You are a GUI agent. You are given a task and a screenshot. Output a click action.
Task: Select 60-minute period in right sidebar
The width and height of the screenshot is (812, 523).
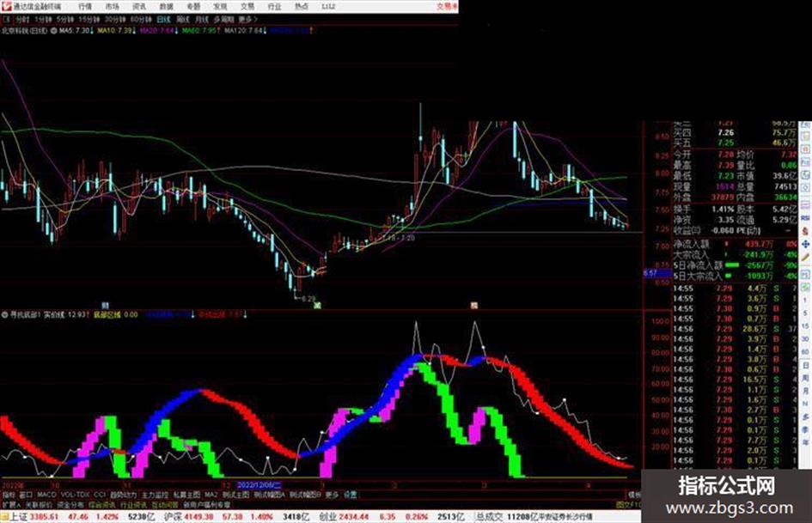pyautogui.click(x=805, y=353)
